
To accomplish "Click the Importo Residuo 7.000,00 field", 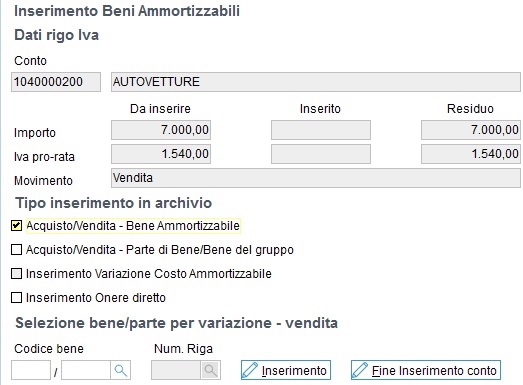I will tap(471, 130).
